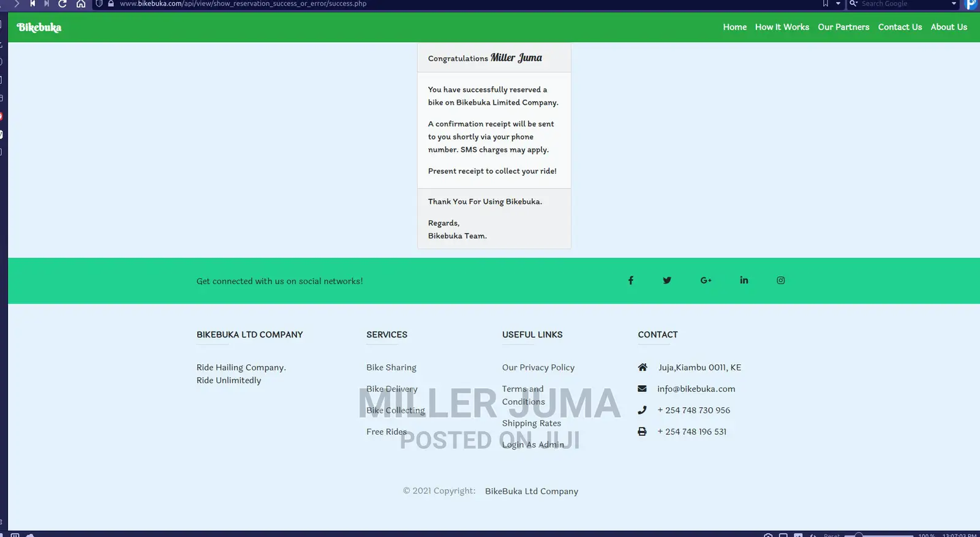Image resolution: width=980 pixels, height=537 pixels.
Task: Click the phone icon
Action: pos(642,410)
